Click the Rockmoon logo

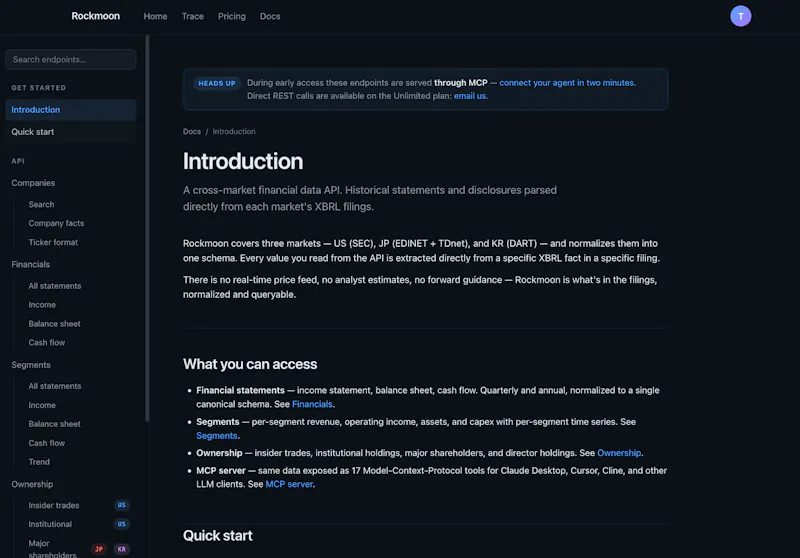[95, 16]
